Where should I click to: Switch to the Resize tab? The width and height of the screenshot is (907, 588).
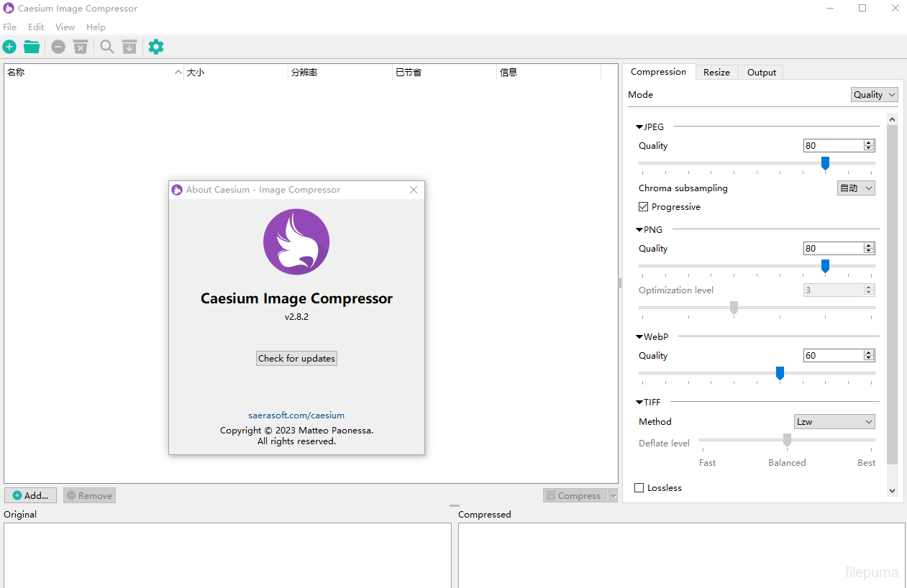(x=716, y=73)
